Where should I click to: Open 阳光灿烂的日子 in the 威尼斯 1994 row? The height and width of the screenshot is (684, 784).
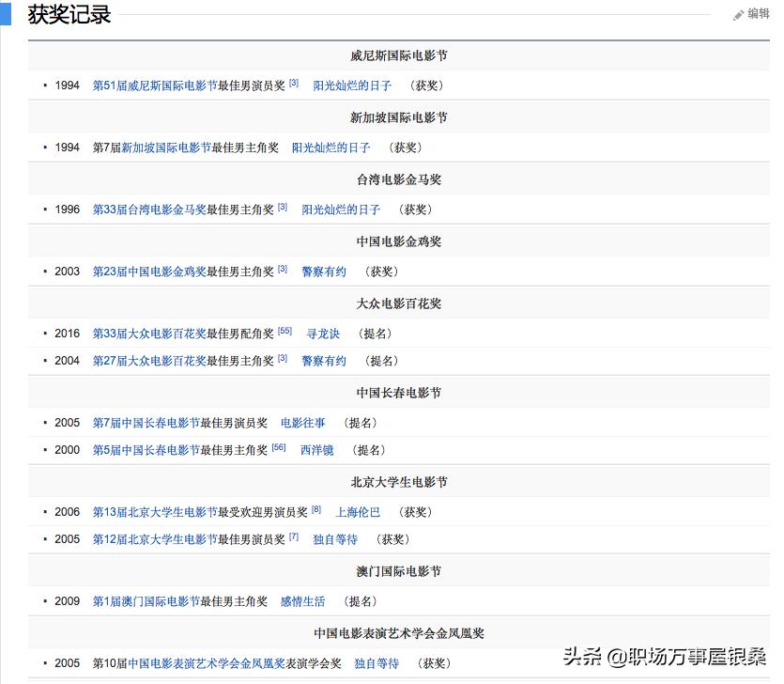pos(352,85)
